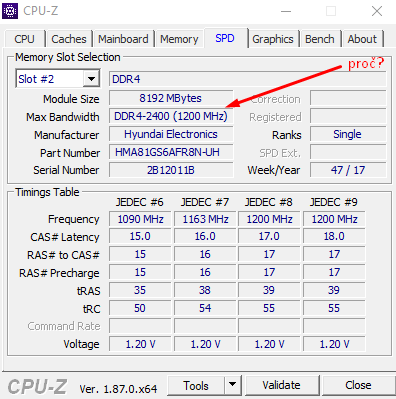Minimize the CPU-Z window
396x399 pixels.
[x=286, y=11]
